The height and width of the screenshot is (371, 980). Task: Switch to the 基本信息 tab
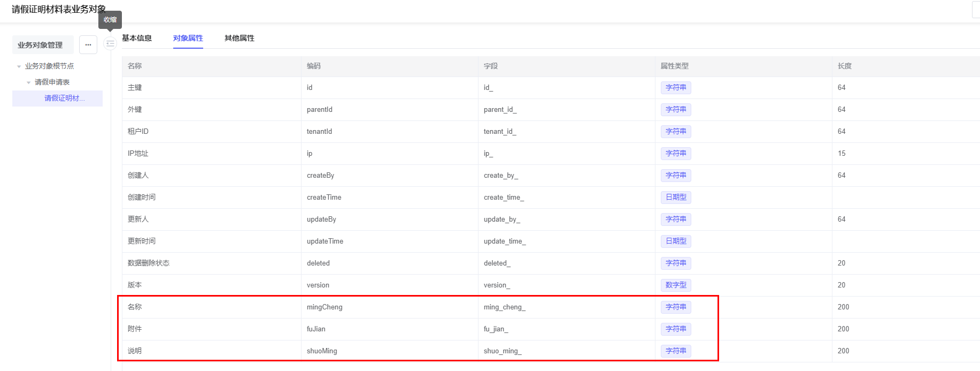[x=137, y=38]
